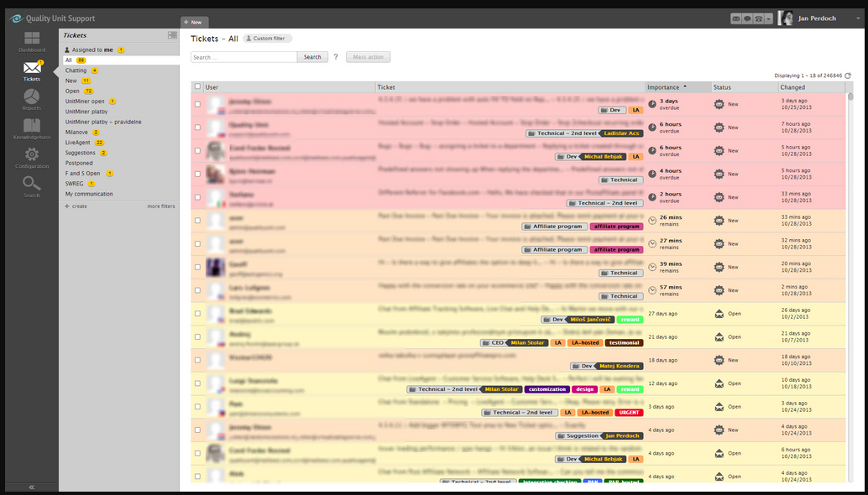Sort by the User column header
This screenshot has height=495, width=868.
(290, 87)
